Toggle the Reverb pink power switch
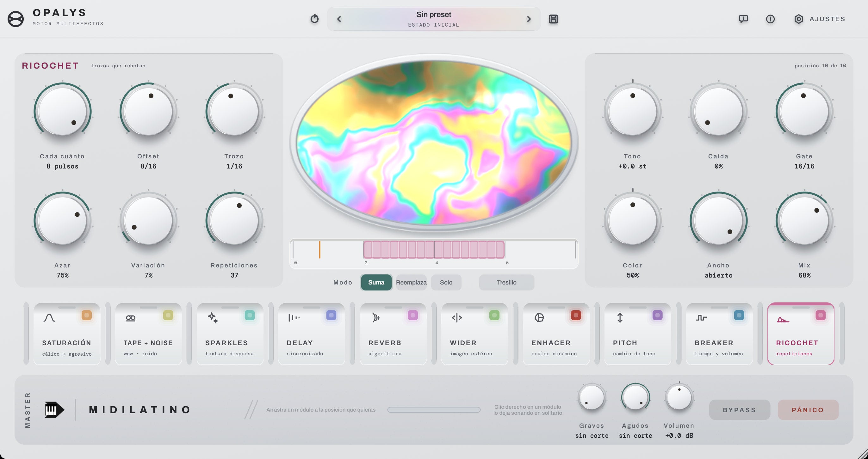 413,315
